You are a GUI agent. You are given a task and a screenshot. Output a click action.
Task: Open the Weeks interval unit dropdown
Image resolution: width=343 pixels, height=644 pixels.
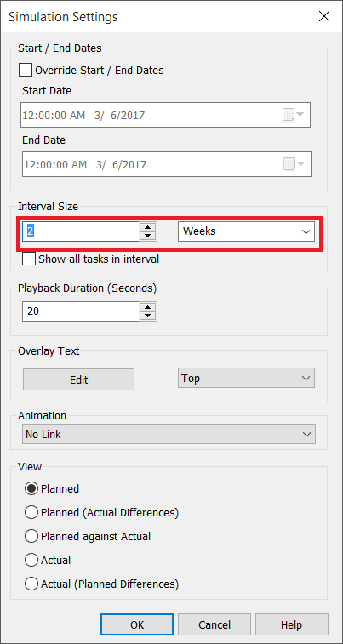pos(247,231)
